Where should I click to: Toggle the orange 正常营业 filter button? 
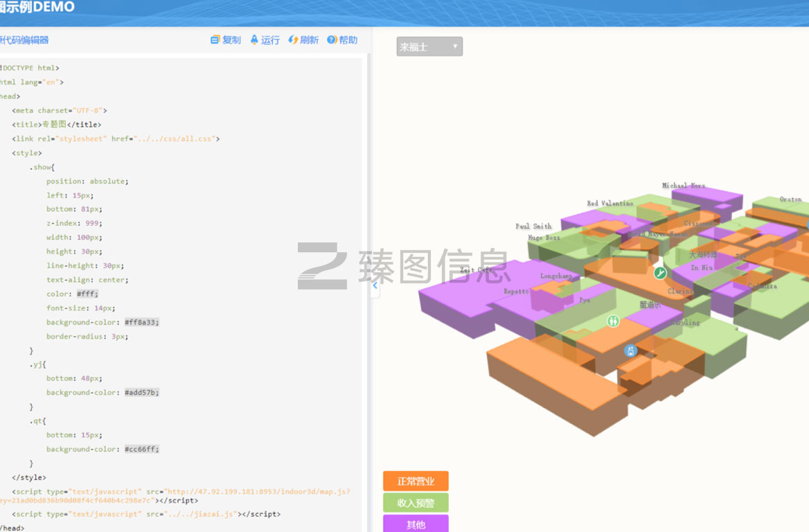[416, 481]
